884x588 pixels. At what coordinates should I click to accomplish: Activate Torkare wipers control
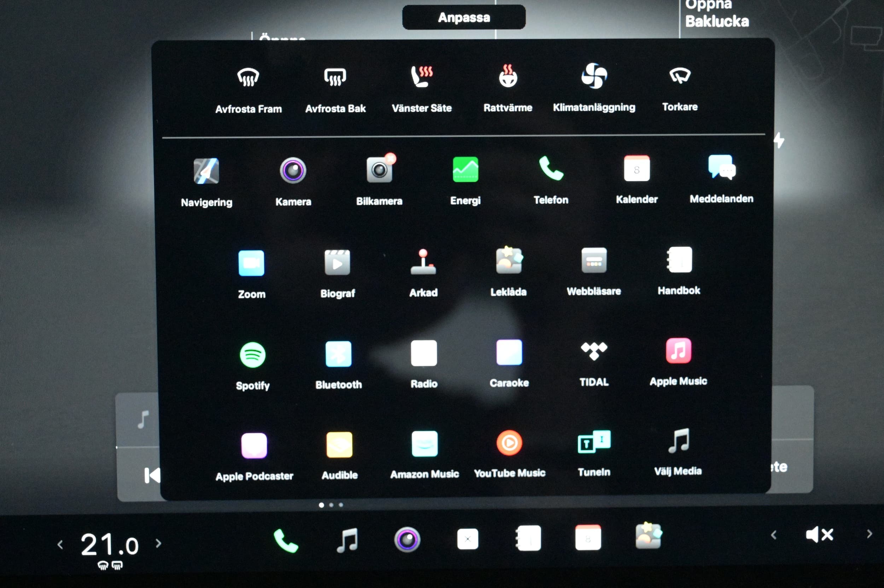680,75
